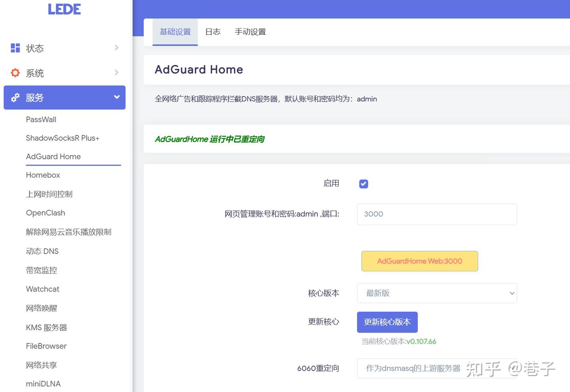Open AdGuardHome Web:3000
The height and width of the screenshot is (392, 570).
pos(419,261)
